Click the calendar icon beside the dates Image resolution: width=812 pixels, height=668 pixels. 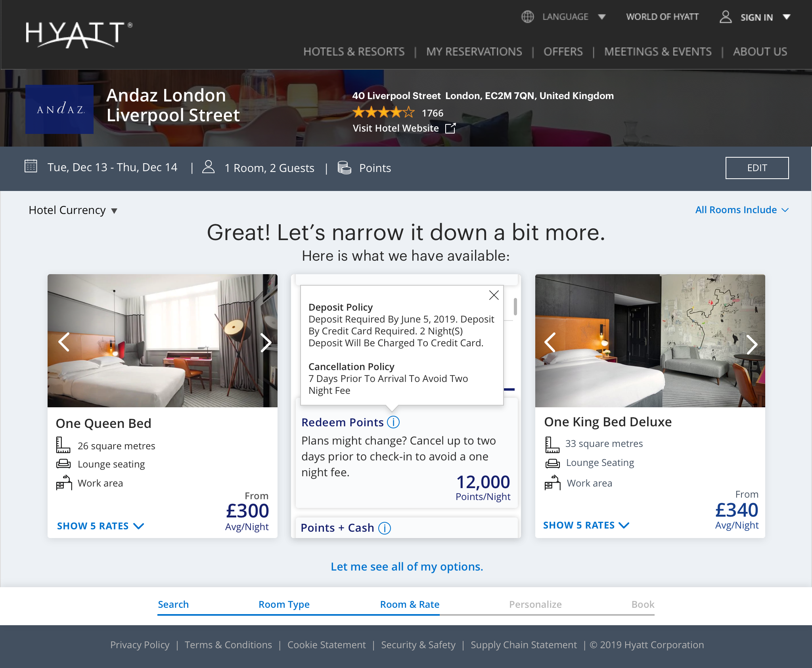pos(31,166)
